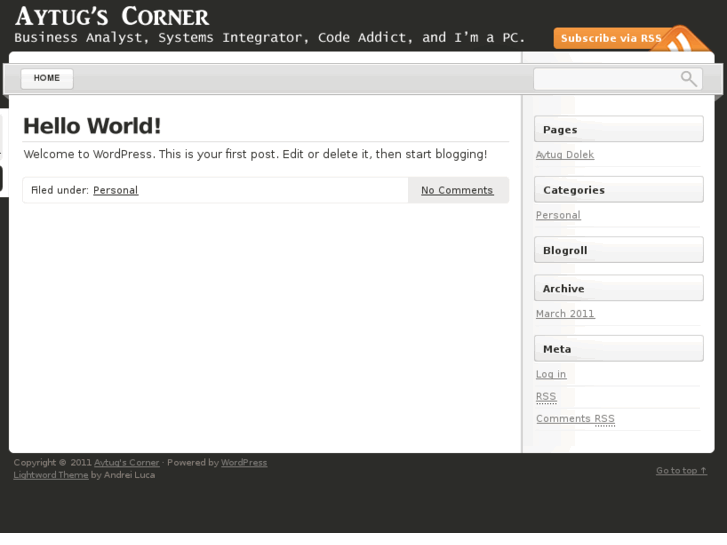Image resolution: width=727 pixels, height=545 pixels.
Task: Click Aytug's Corner link in the footer
Action: pyautogui.click(x=127, y=463)
